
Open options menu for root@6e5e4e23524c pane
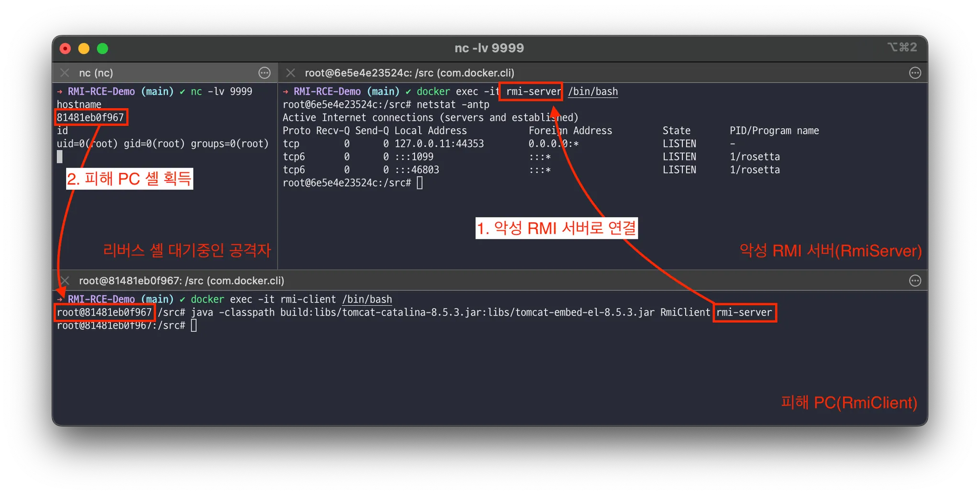[x=915, y=73]
